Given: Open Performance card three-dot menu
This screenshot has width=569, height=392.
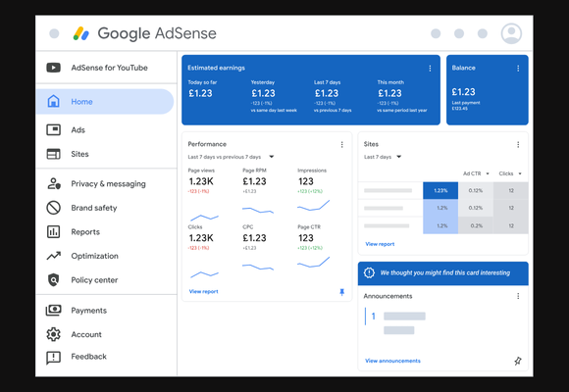Looking at the screenshot, I should pos(341,144).
